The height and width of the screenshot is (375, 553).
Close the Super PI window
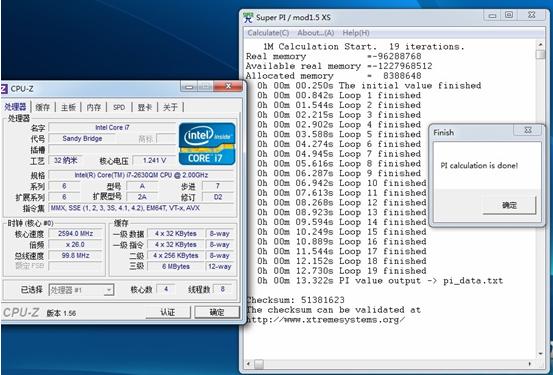[532, 15]
